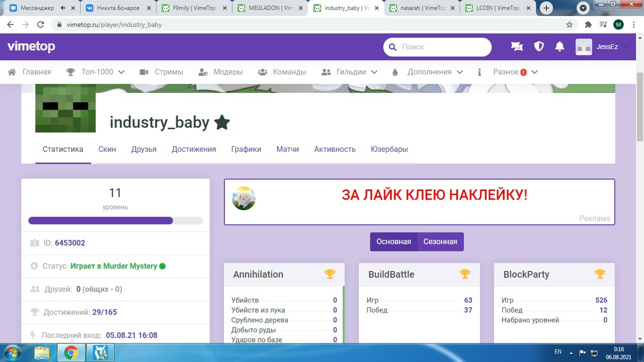Open the shield icon in header
This screenshot has width=644, height=362.
tap(539, 47)
